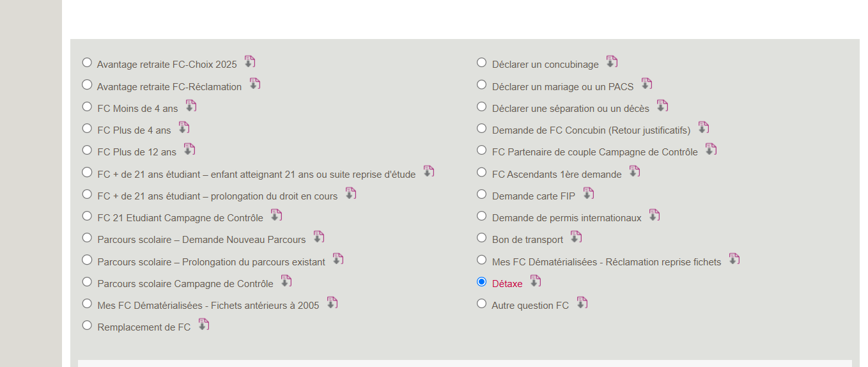Screen dimensions: 868x367
Task: Click the selected Détaxe radio button
Action: point(482,282)
